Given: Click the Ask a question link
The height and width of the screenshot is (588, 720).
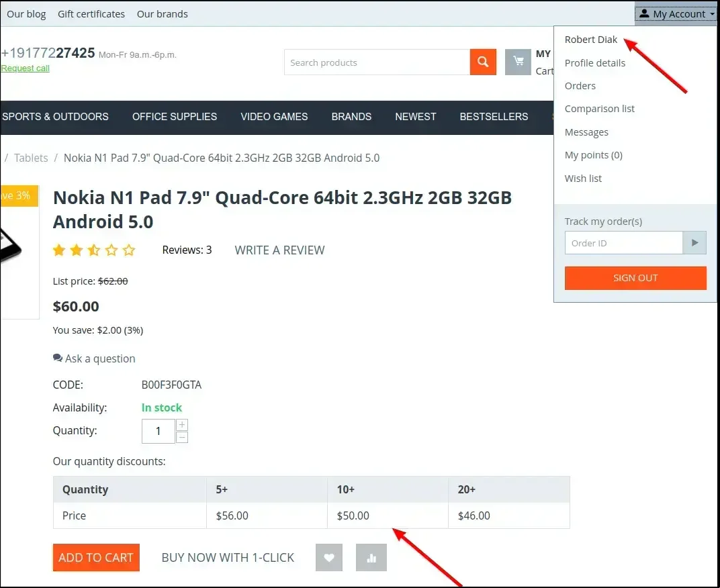Looking at the screenshot, I should pyautogui.click(x=94, y=358).
